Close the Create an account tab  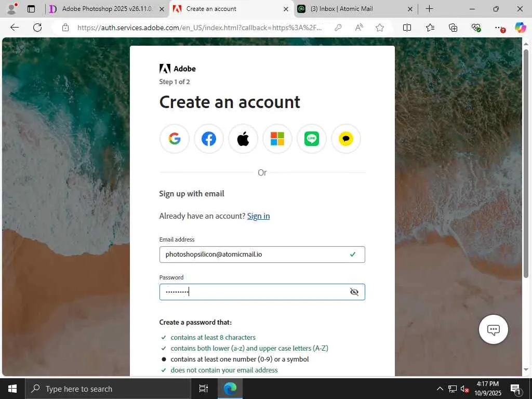286,9
